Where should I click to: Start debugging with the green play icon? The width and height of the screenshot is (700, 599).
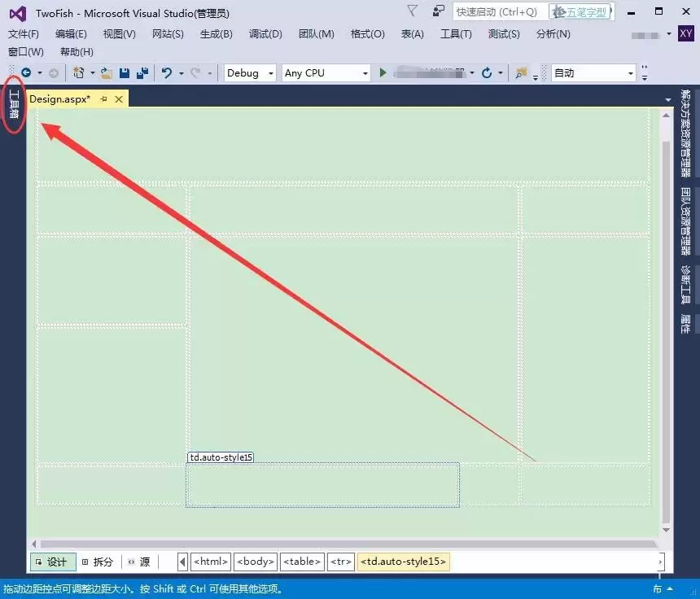[383, 73]
